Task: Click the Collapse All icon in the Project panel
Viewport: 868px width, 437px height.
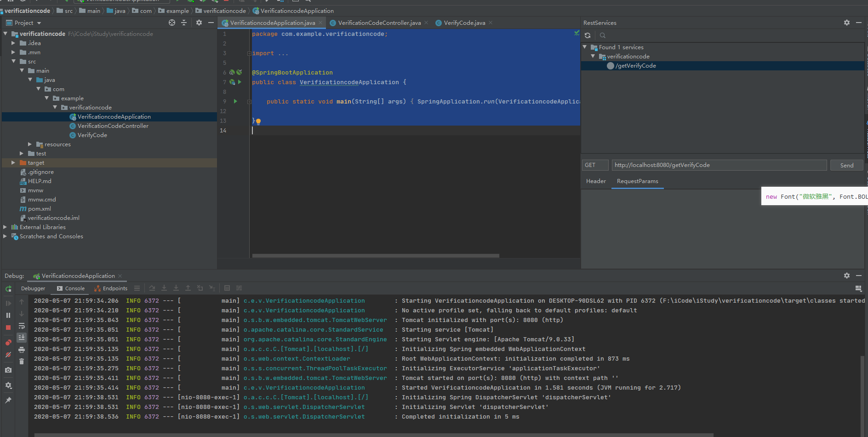Action: tap(184, 23)
